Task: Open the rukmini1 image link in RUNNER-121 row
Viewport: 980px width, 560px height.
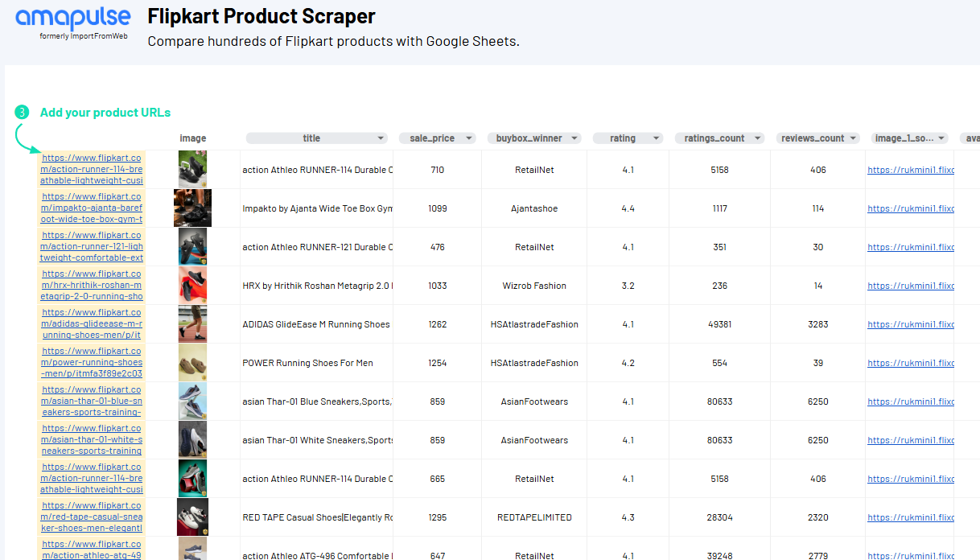Action: [x=911, y=247]
